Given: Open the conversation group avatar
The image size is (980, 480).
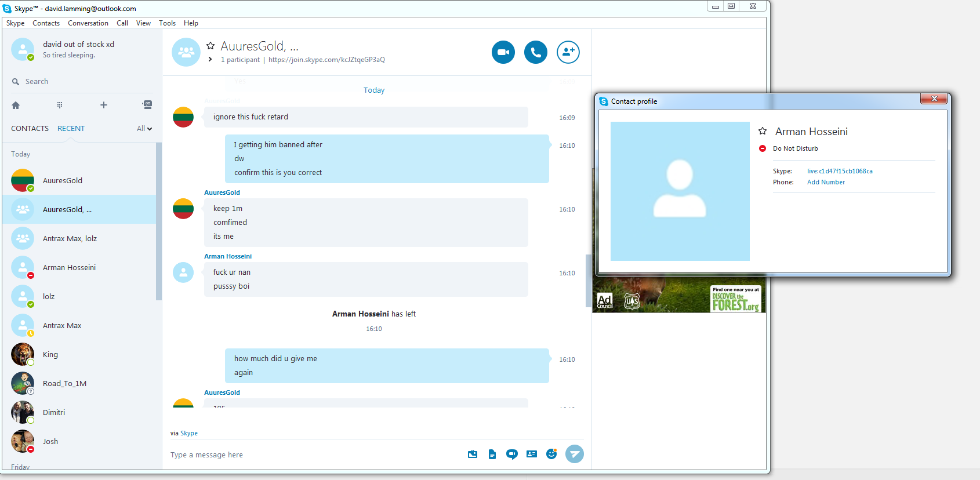Looking at the screenshot, I should [x=186, y=52].
